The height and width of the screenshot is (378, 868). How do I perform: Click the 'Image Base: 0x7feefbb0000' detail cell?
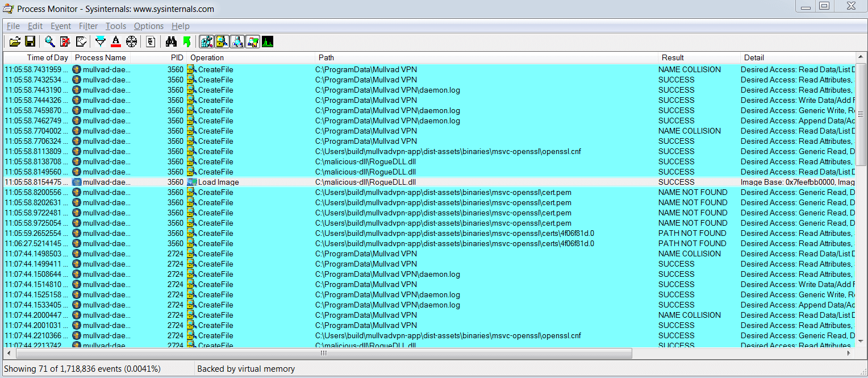tap(798, 182)
